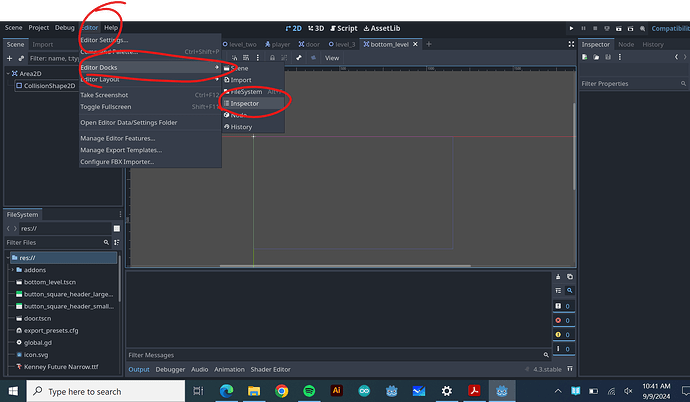
Task: Add new node plus icon
Action: pos(9,58)
